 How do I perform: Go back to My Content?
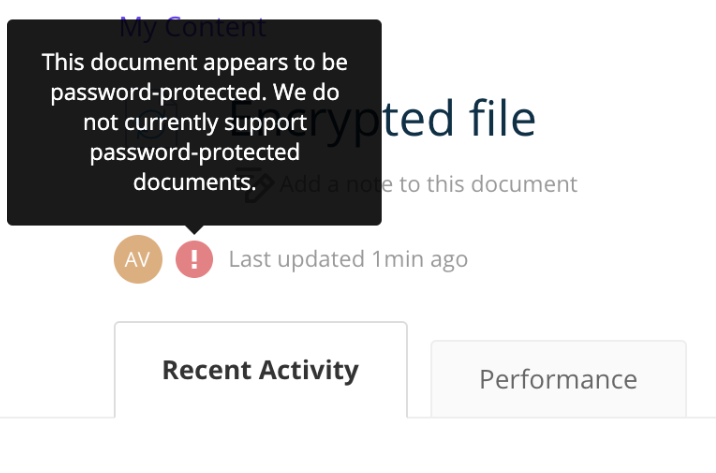coord(193,26)
